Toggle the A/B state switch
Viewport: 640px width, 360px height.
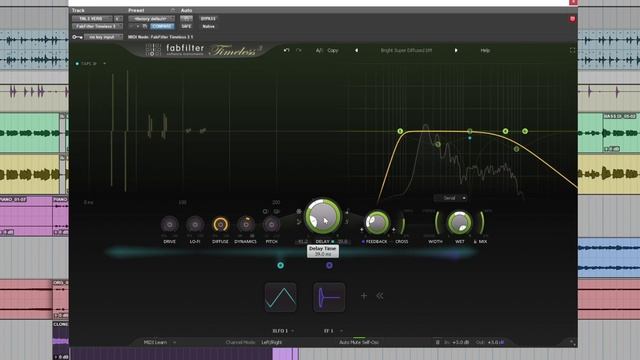tap(319, 50)
